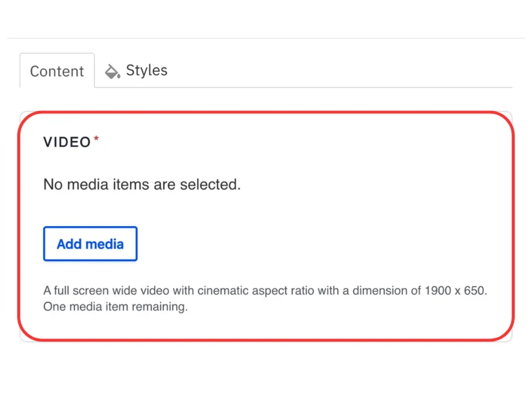
Task: Click the Add media button
Action: point(90,244)
